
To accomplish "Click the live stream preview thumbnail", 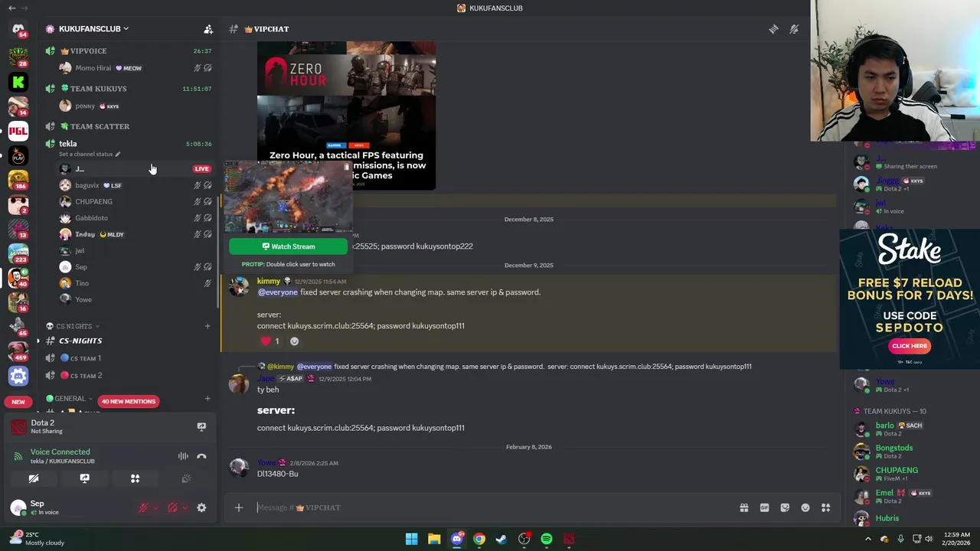I will tap(288, 197).
